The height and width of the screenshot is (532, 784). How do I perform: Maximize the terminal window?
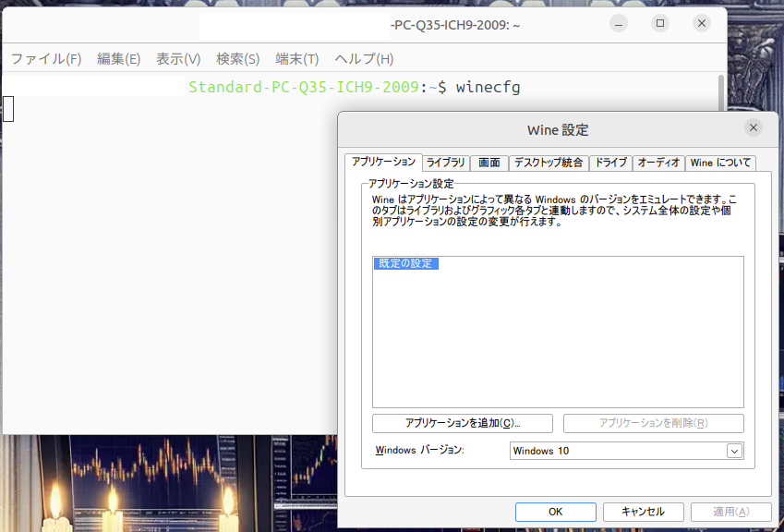(660, 24)
